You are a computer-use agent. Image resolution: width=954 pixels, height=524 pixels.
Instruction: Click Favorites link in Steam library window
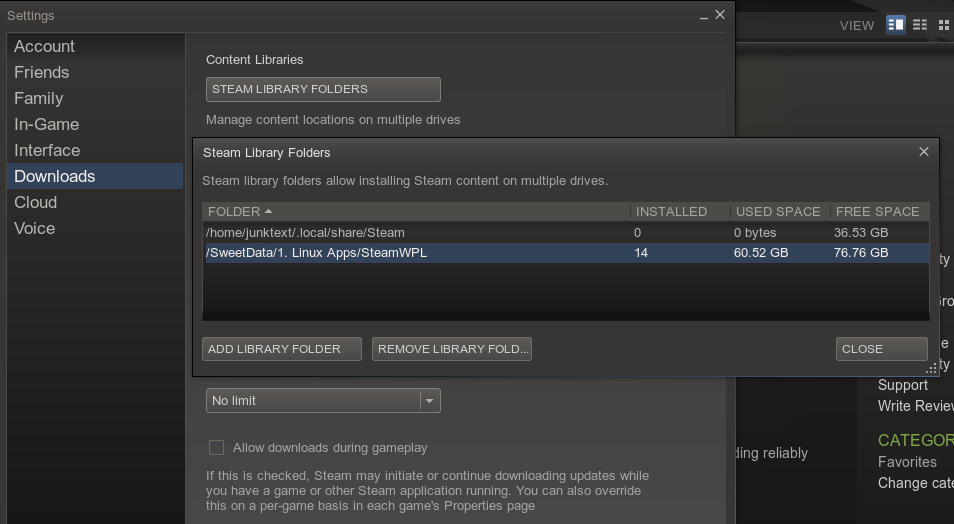[x=907, y=462]
